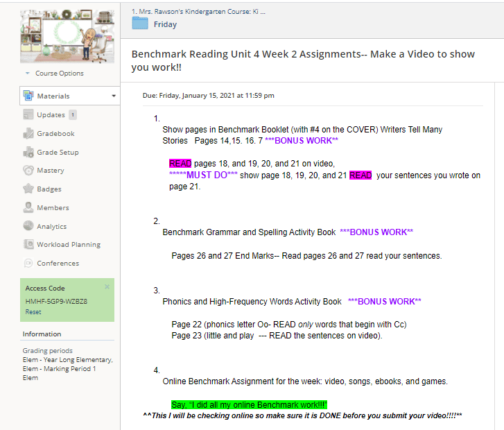This screenshot has height=430, width=504.
Task: Click the Analytics pie chart icon
Action: 28,226
